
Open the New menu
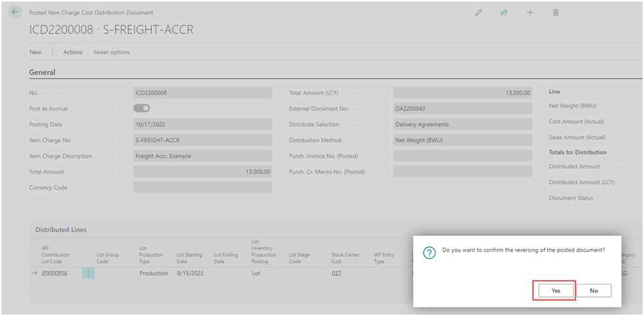tap(36, 52)
